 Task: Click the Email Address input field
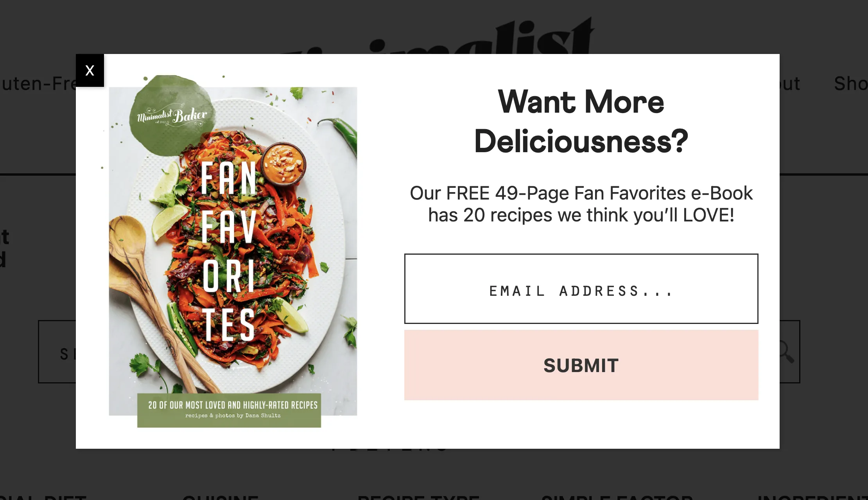[581, 289]
